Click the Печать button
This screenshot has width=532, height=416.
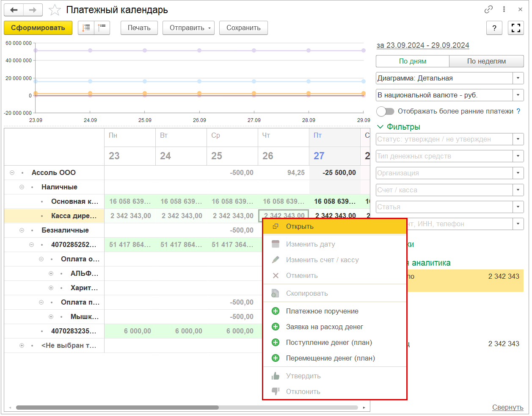coord(139,28)
